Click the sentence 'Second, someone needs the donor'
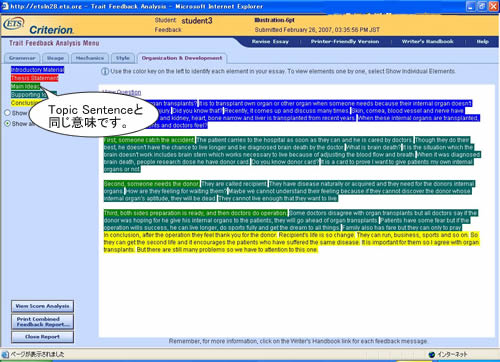500x362 pixels. tap(152, 184)
